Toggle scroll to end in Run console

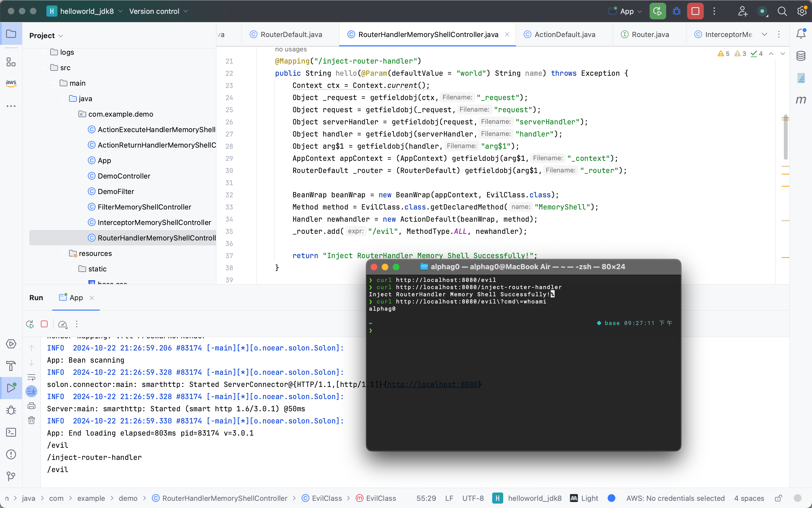click(x=31, y=391)
